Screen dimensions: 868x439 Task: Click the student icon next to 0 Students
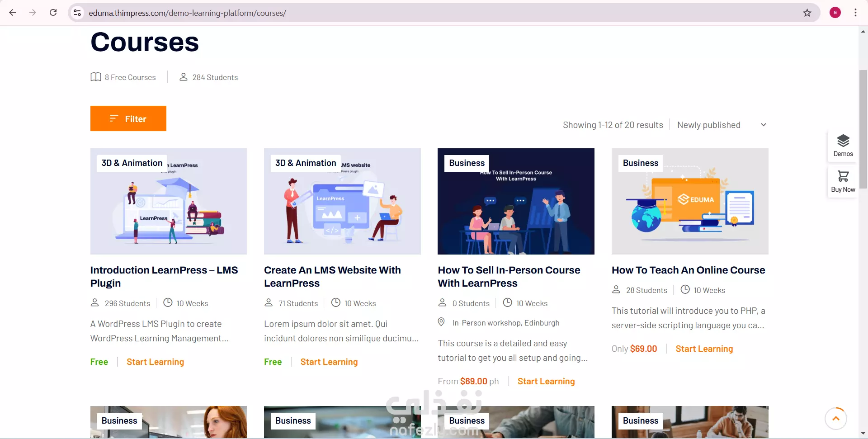point(442,302)
